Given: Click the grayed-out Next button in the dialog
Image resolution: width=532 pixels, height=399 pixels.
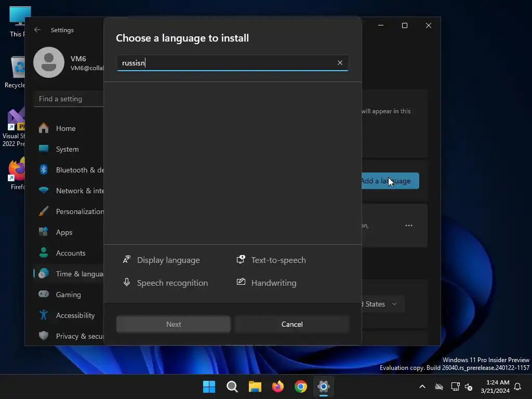Looking at the screenshot, I should [x=174, y=324].
